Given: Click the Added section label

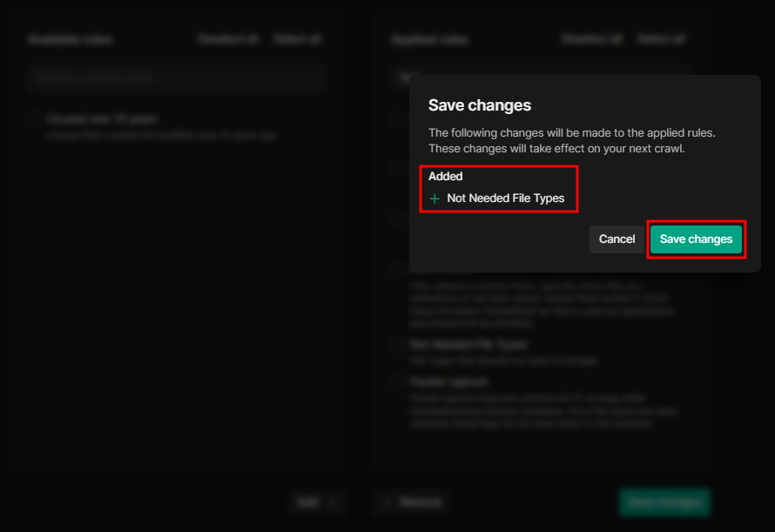Looking at the screenshot, I should click(445, 176).
